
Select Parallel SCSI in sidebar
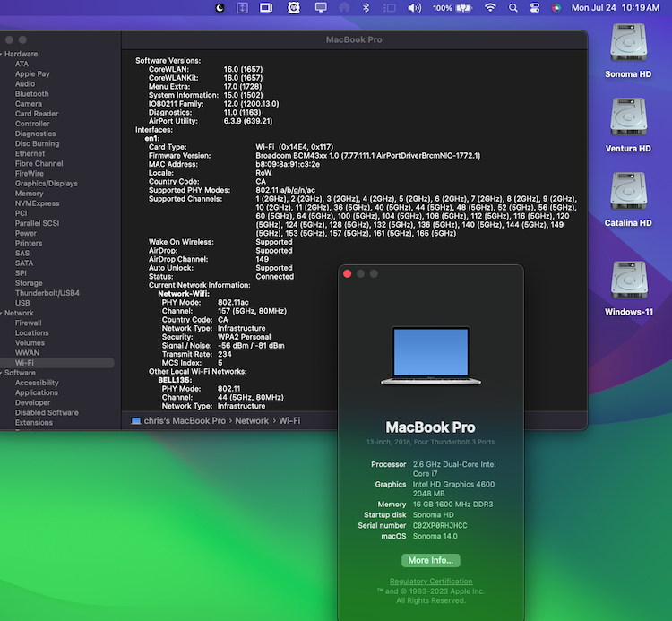pos(38,223)
